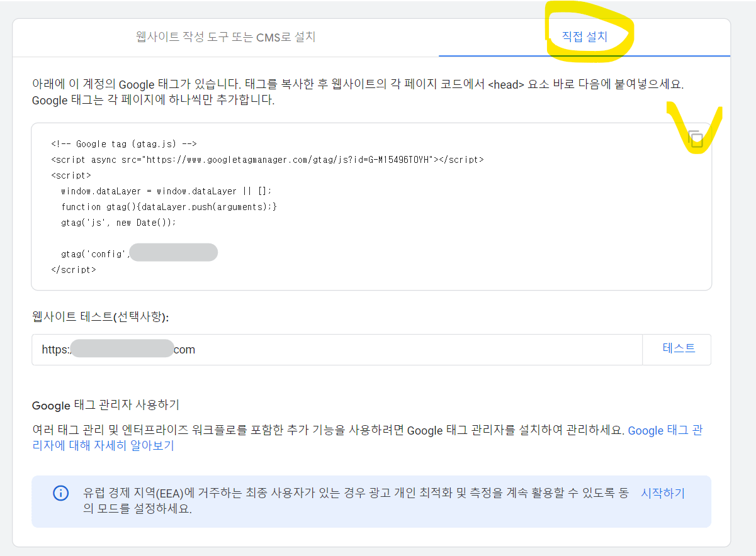Focus the website test URL field
Image resolution: width=756 pixels, height=556 pixels.
point(337,350)
